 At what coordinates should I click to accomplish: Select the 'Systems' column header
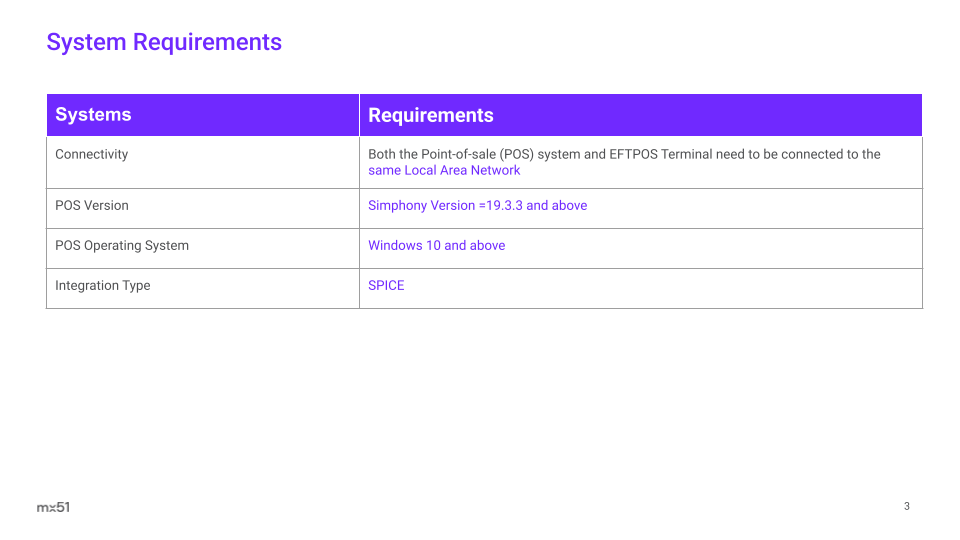pos(203,115)
